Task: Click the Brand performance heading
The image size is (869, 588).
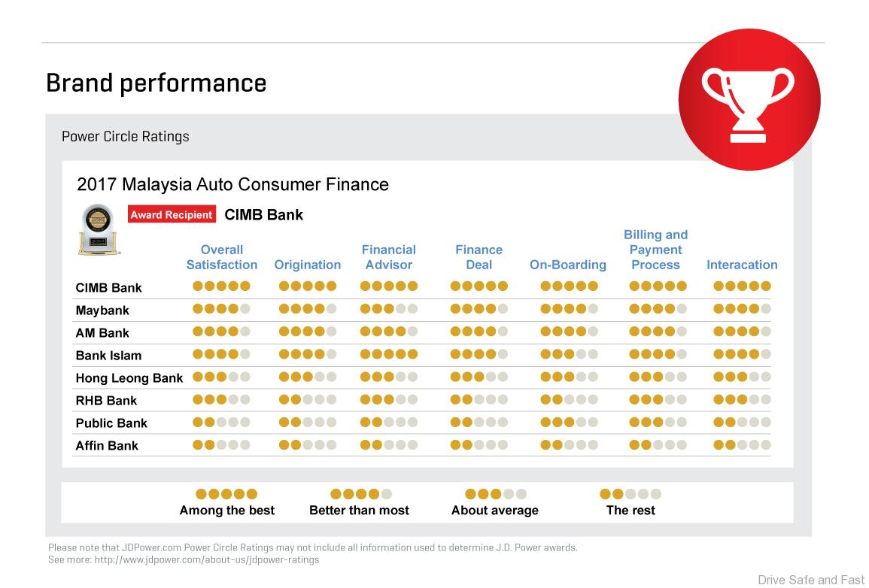Action: (156, 83)
